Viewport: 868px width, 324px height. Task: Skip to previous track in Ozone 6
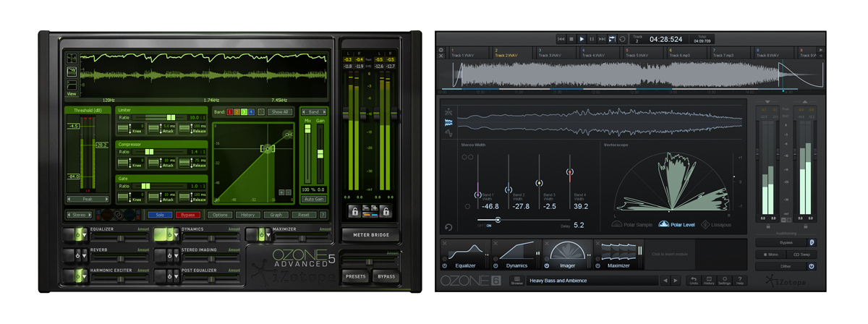tap(561, 39)
